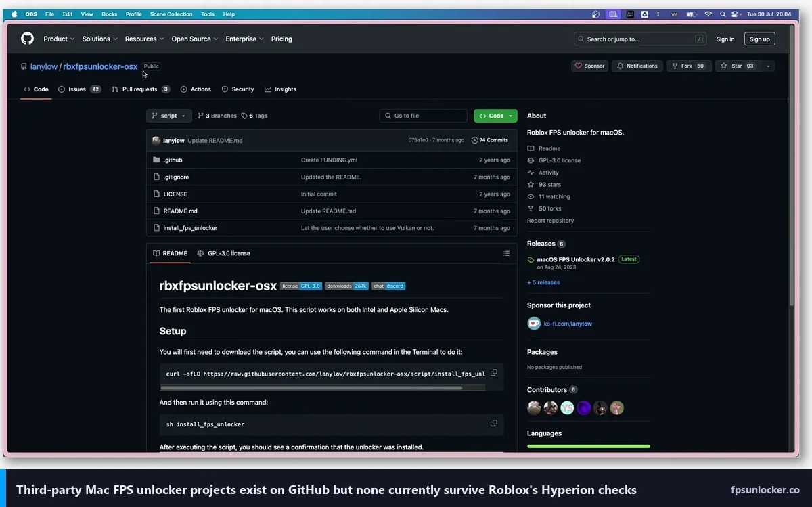
Task: Open the .gitignore file
Action: [176, 177]
